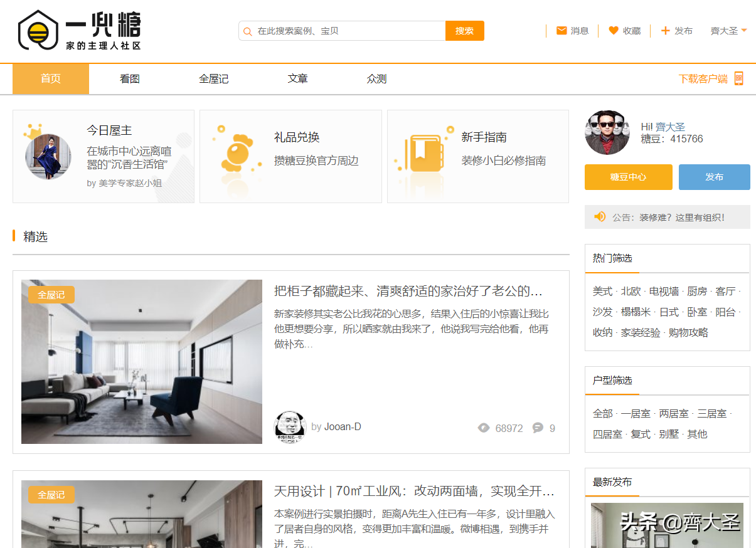The width and height of the screenshot is (756, 548).
Task: Select 其他 house type
Action: (697, 435)
